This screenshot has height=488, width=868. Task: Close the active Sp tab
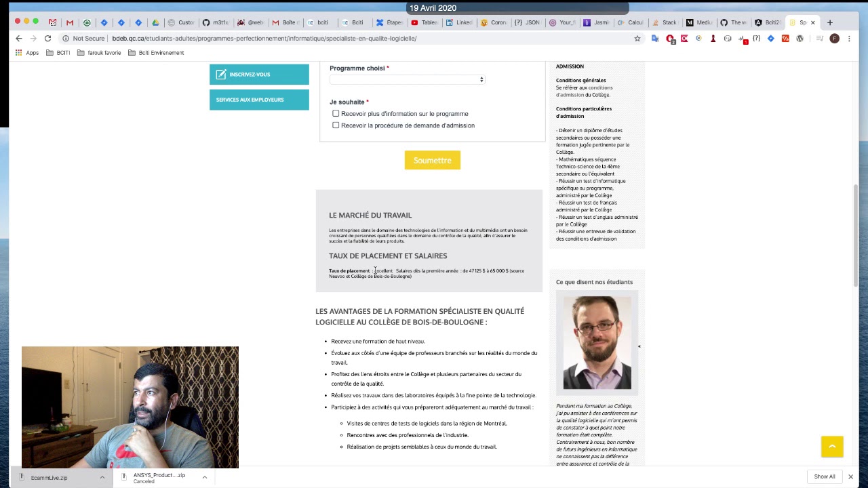(812, 22)
